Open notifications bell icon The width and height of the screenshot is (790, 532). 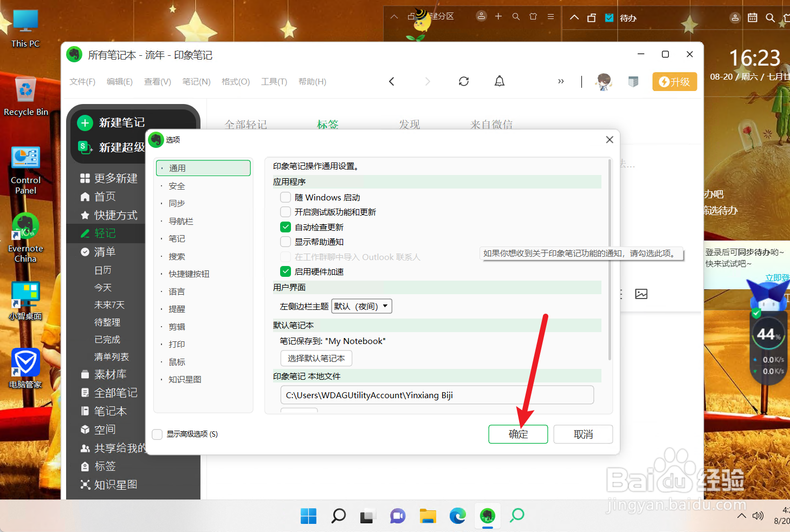pyautogui.click(x=500, y=81)
